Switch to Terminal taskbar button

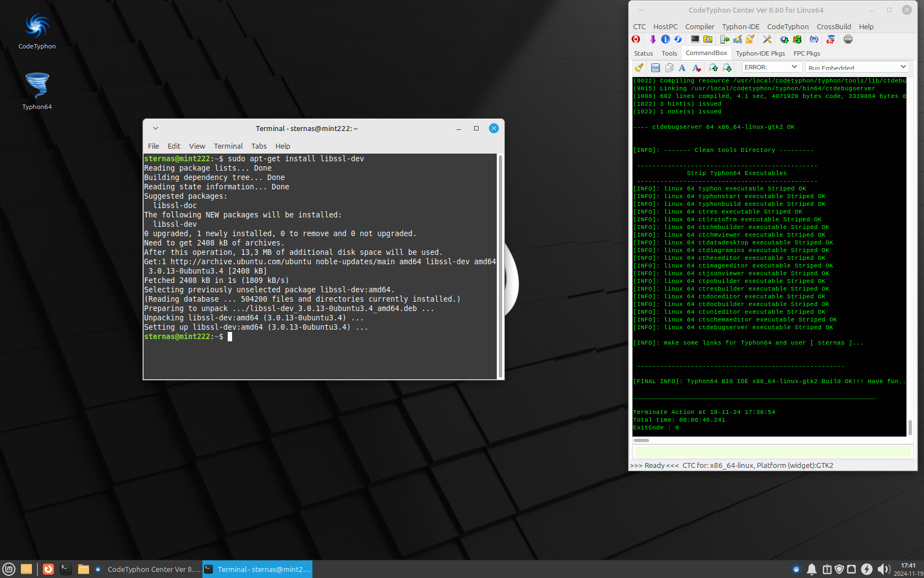[257, 569]
